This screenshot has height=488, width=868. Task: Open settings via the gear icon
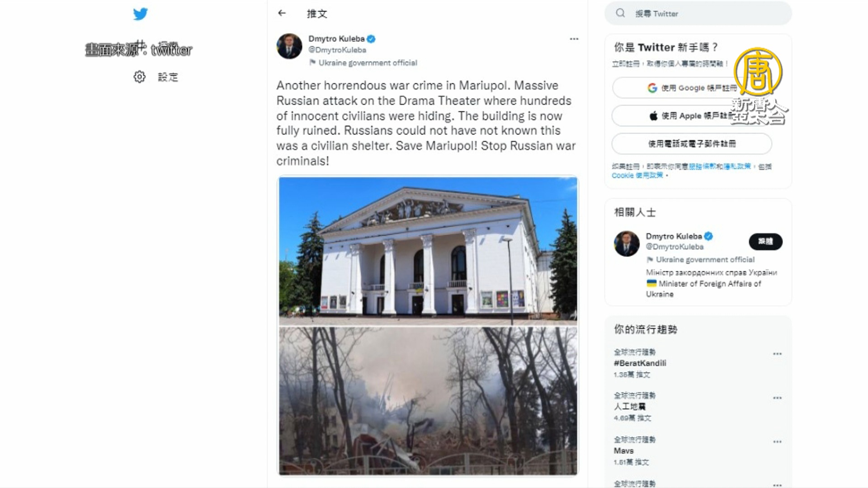coord(140,77)
